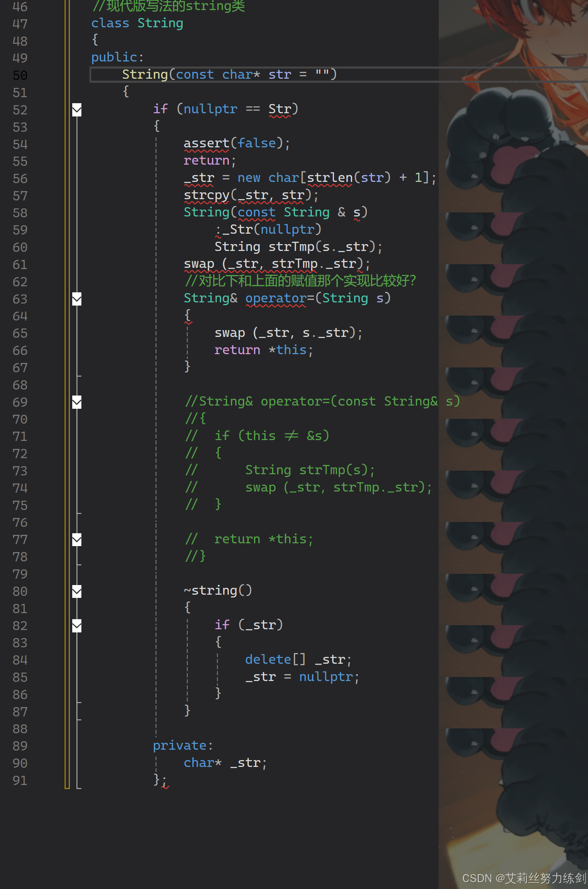
Task: Collapse the commented block fold at line 69
Action: (x=77, y=402)
